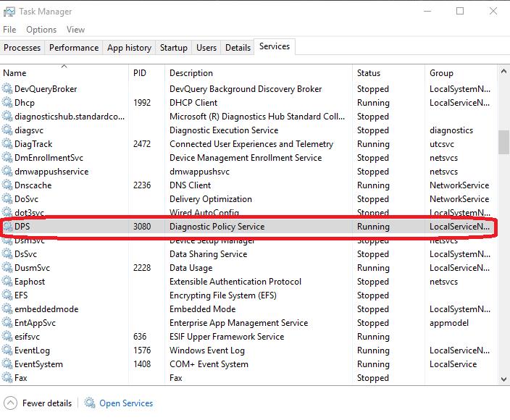This screenshot has height=420, width=510.
Task: Click the Fewer details label
Action: [47, 403]
